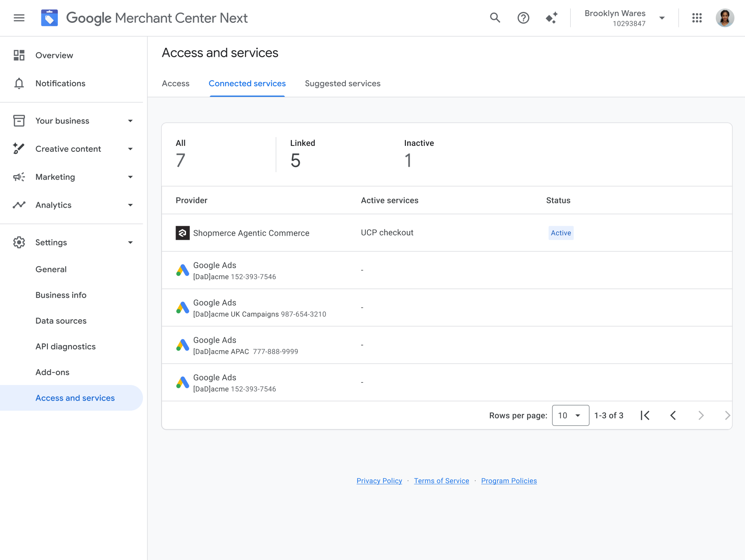Select the acme APAC 777-888-9999 row
Image resolution: width=745 pixels, height=560 pixels.
tap(447, 345)
